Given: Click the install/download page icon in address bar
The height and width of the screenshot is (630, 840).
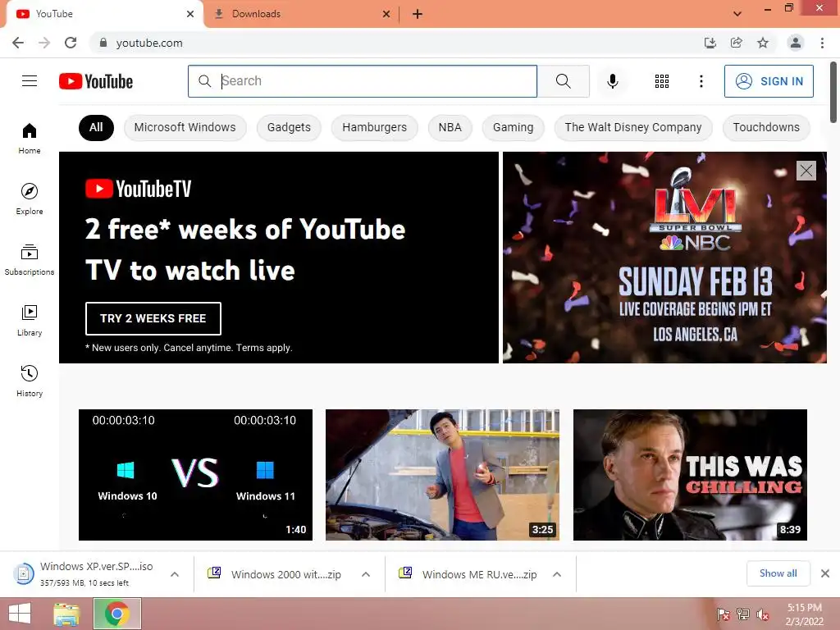Looking at the screenshot, I should (x=710, y=43).
